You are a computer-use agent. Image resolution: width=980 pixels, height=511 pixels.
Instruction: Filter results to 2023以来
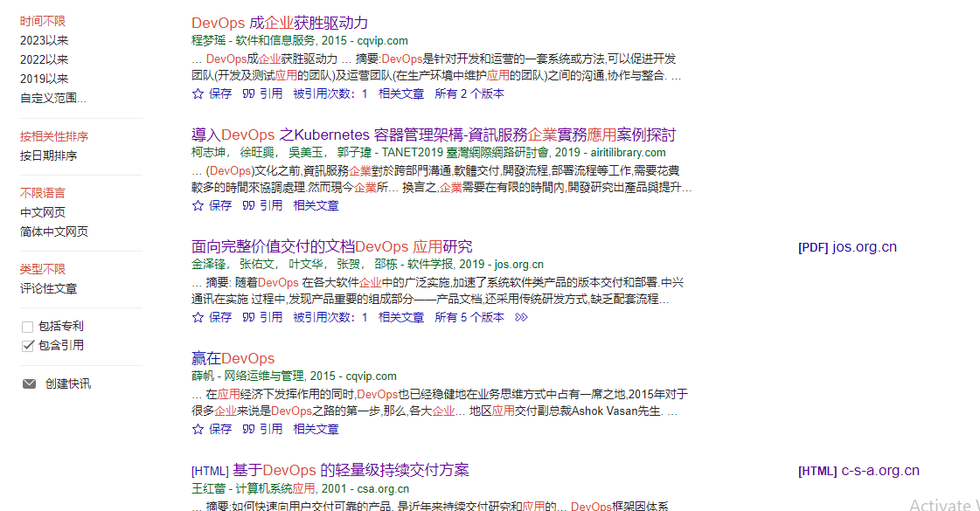[44, 40]
